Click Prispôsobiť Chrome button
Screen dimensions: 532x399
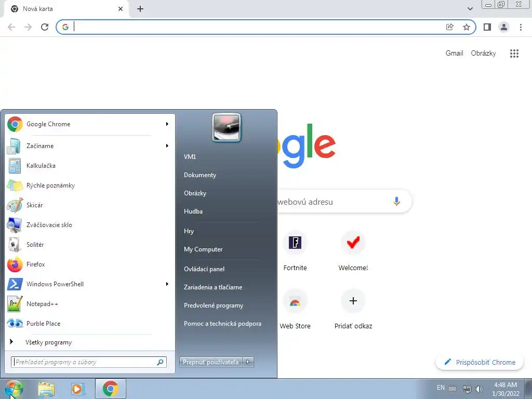[480, 362]
